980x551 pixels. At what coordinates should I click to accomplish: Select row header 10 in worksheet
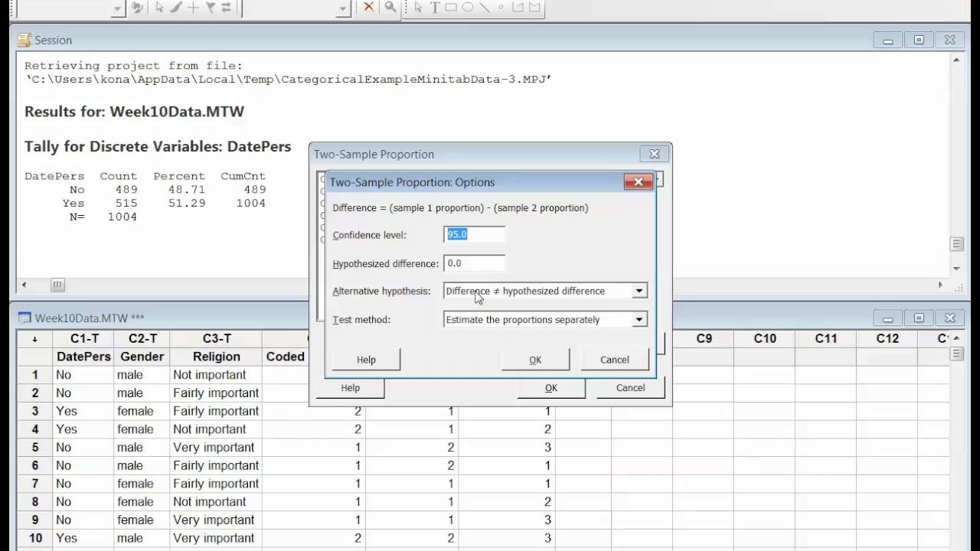(x=34, y=538)
